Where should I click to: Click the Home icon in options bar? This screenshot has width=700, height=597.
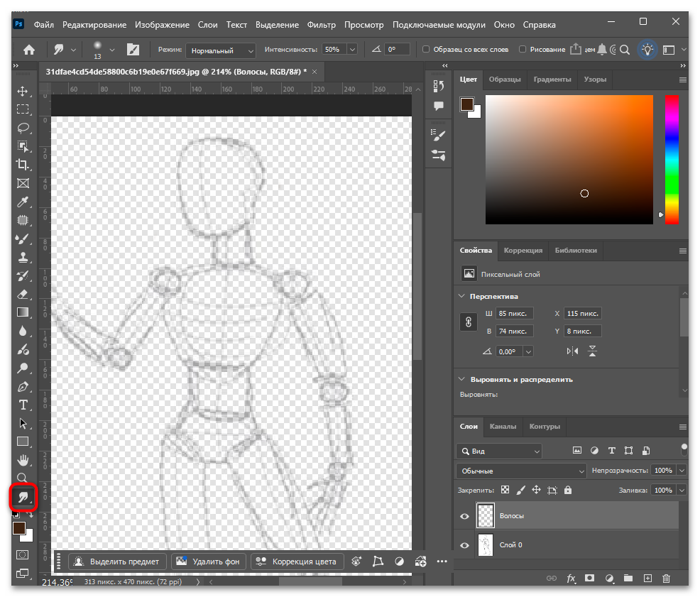click(29, 50)
